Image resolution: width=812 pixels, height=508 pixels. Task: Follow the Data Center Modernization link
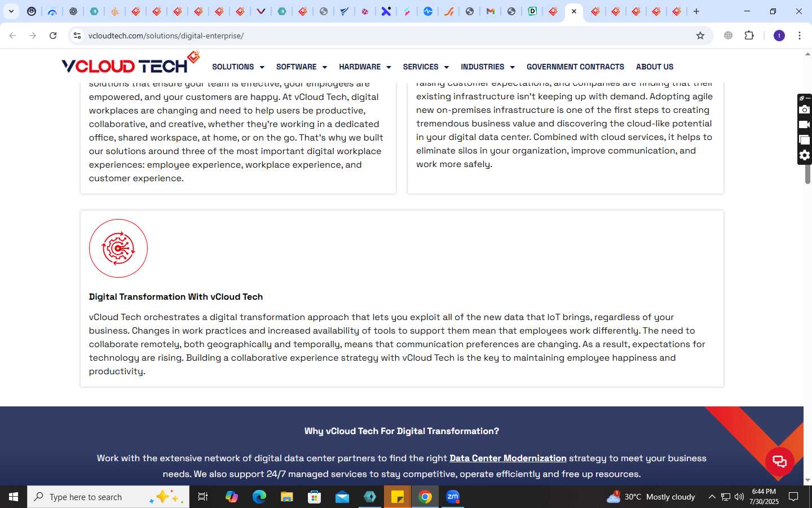507,458
